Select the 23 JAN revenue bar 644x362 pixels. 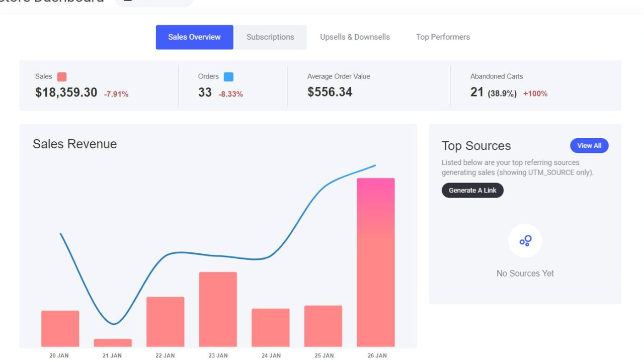(218, 309)
